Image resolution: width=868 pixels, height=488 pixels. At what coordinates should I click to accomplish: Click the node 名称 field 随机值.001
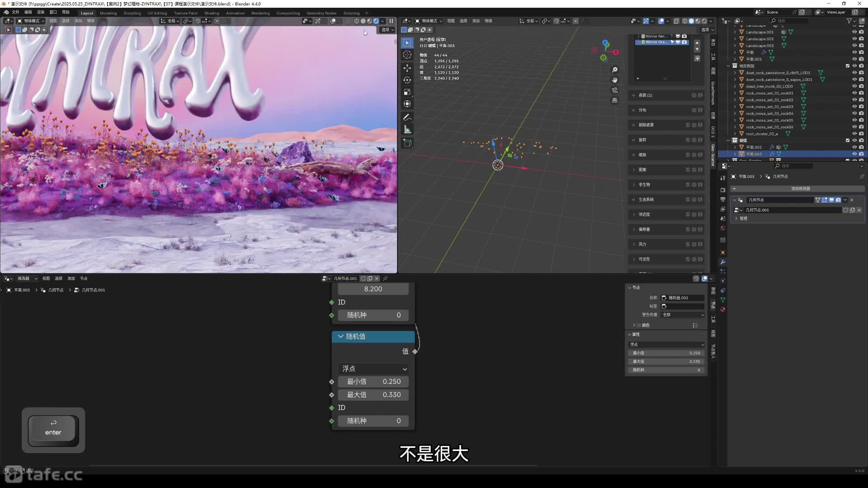point(683,298)
